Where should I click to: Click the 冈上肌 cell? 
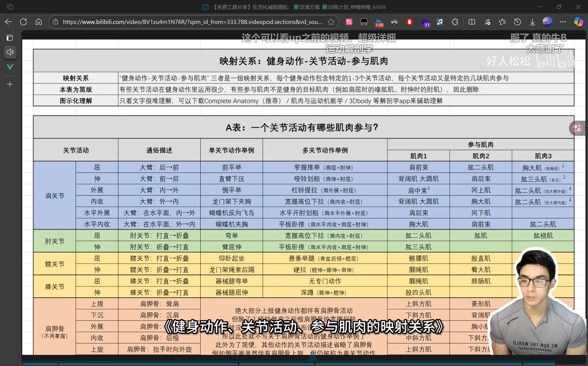pos(481,190)
